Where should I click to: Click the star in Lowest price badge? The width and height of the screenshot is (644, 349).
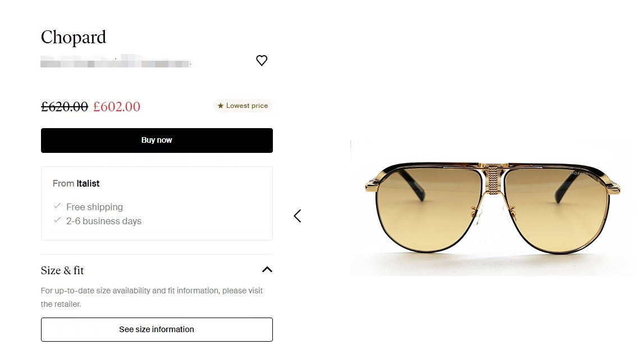[x=221, y=106]
